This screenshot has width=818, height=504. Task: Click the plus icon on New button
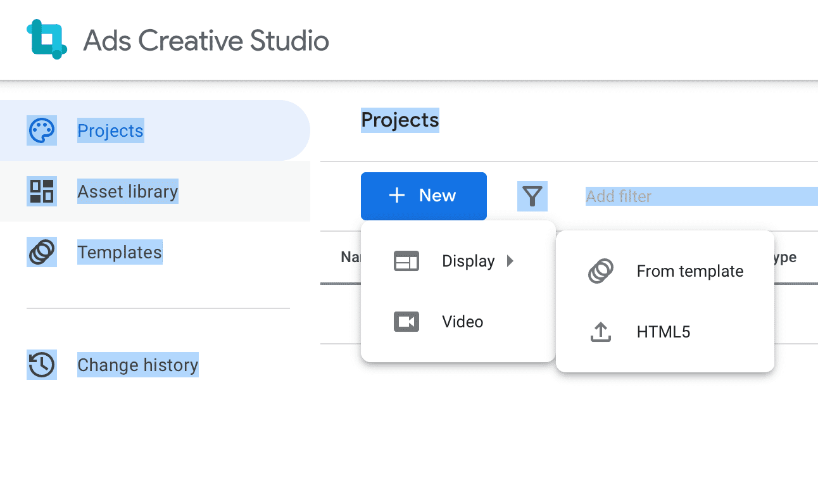point(397,196)
